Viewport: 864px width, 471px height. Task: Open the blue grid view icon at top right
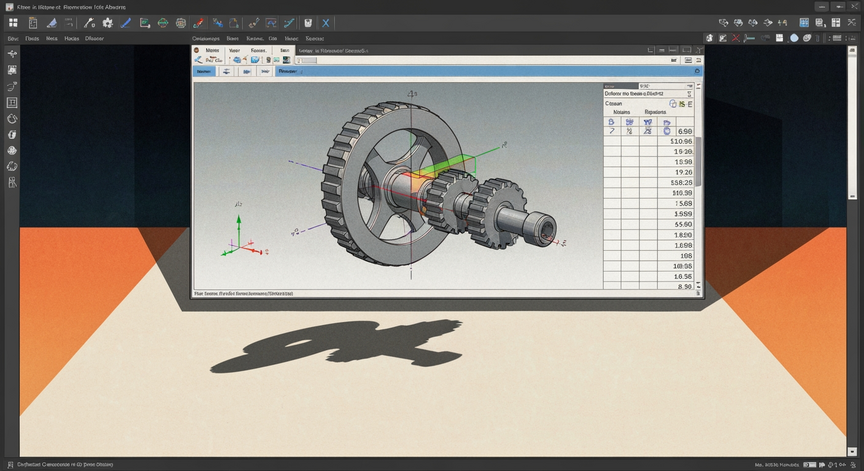(x=804, y=23)
